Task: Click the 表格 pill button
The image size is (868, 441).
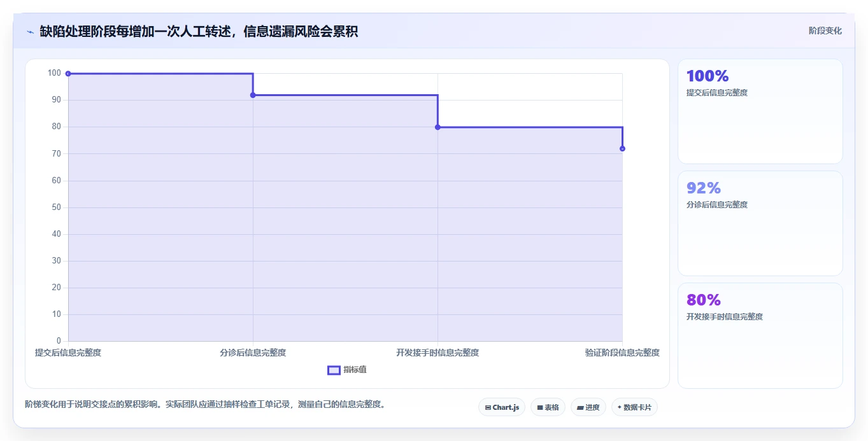Action: click(x=548, y=407)
